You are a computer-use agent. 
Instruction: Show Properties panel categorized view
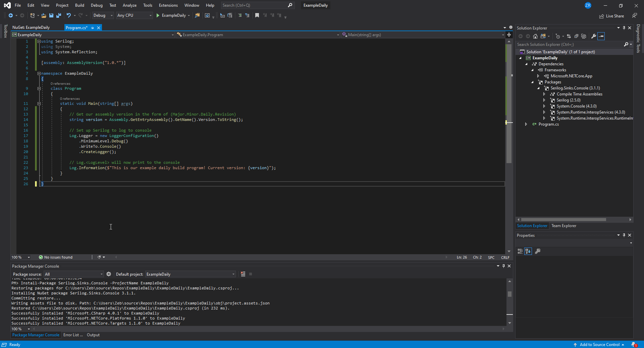click(520, 251)
